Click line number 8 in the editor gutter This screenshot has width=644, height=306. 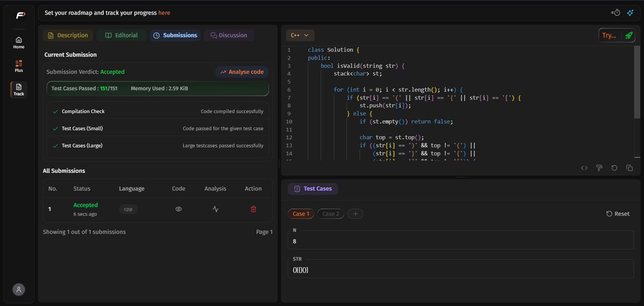click(289, 106)
